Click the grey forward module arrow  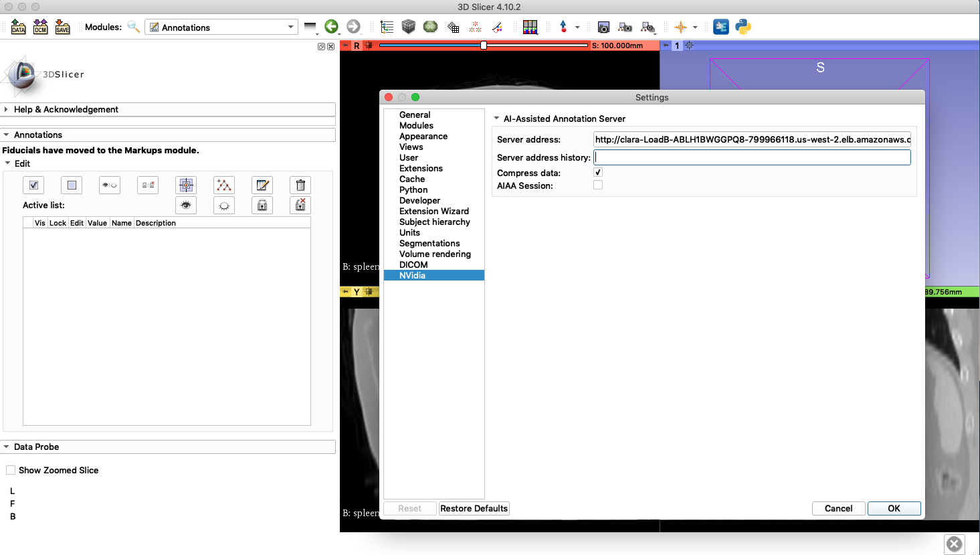(x=353, y=27)
